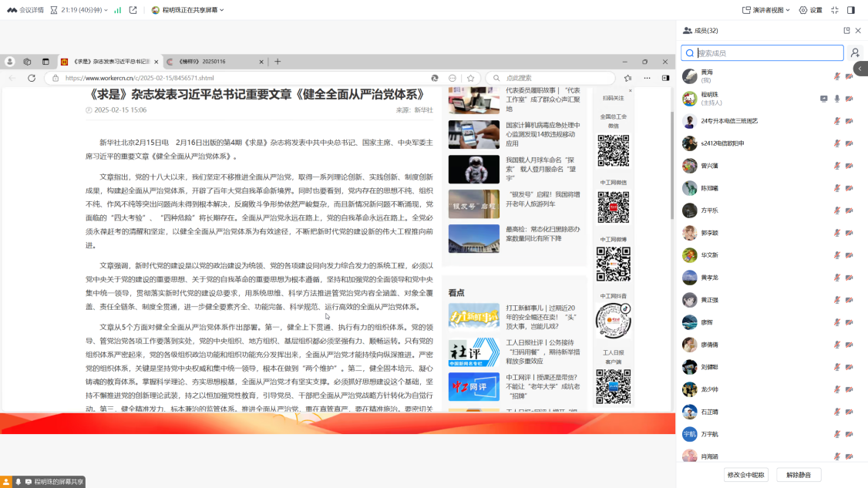Pop out the 成员 members panel
868x488 pixels.
pyautogui.click(x=846, y=31)
